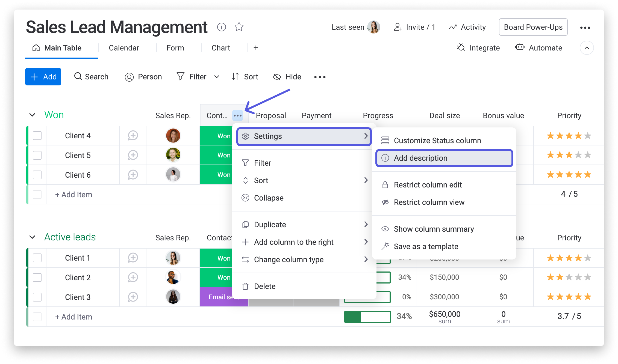Click the board info icon beside title
Screen dimensions: 618x364
click(221, 27)
